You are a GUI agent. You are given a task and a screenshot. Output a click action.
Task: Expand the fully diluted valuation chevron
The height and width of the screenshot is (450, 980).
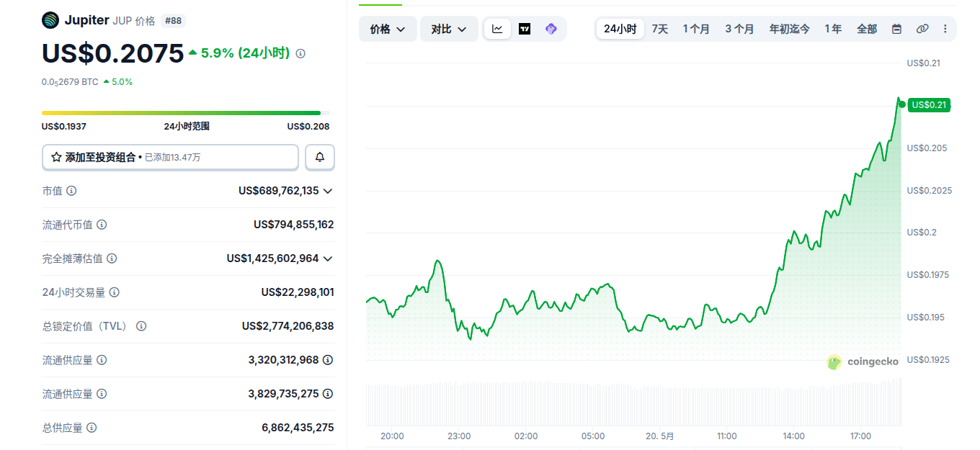(328, 258)
